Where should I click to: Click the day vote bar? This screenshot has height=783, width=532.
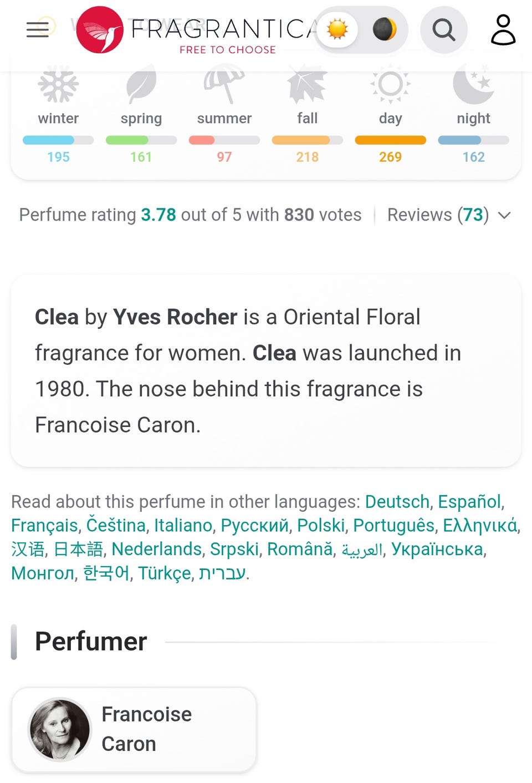coord(390,140)
